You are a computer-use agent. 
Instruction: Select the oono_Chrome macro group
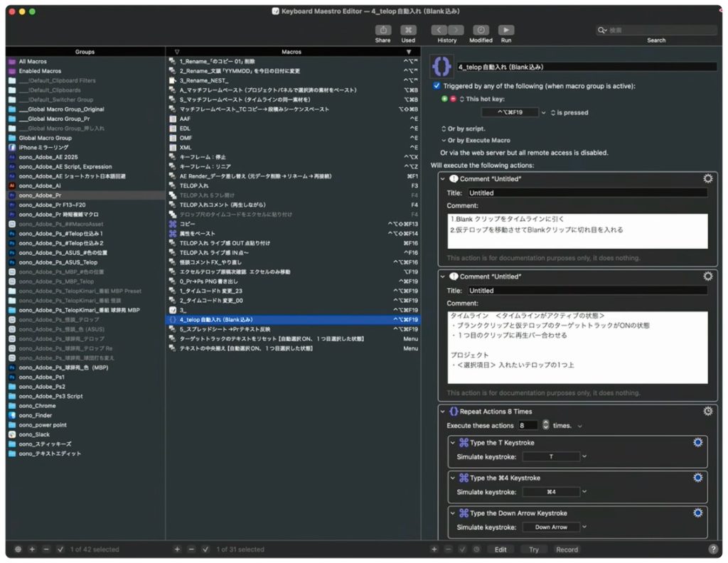click(37, 405)
